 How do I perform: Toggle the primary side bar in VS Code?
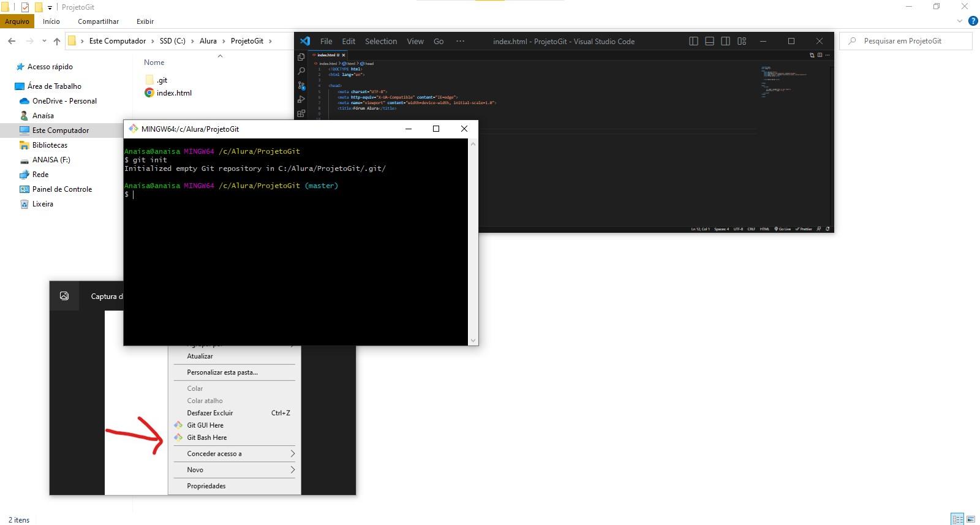point(693,41)
